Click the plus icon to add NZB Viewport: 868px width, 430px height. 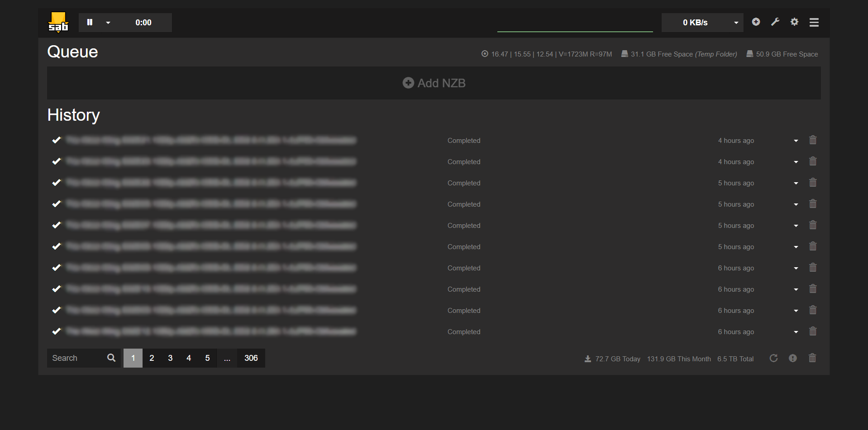coord(756,22)
